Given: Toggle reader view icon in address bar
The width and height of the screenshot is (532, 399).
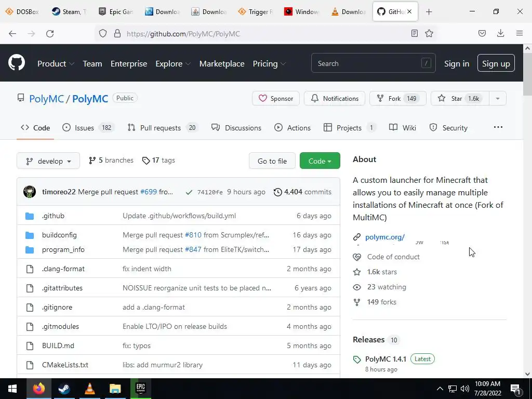Looking at the screenshot, I should 414,33.
